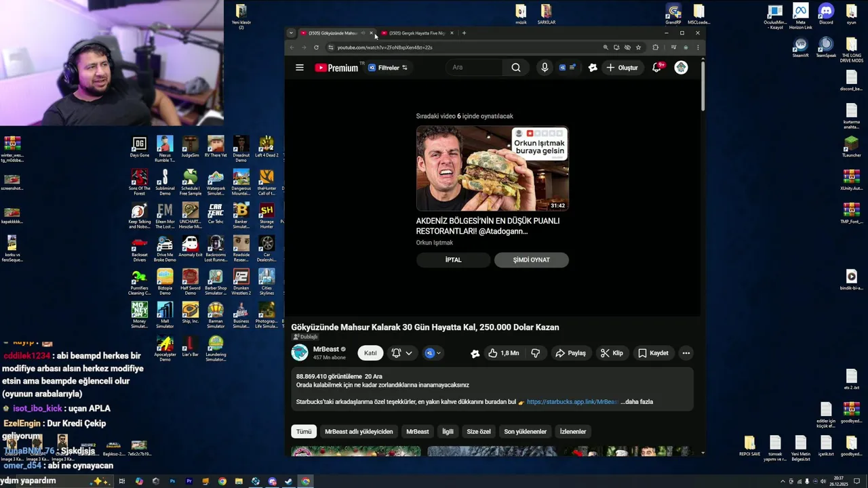Viewport: 868px width, 488px height.
Task: Select the Size özel chip
Action: coord(479,432)
